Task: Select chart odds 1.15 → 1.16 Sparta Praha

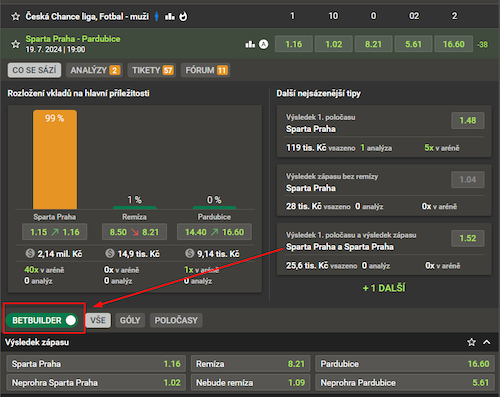Action: point(55,232)
